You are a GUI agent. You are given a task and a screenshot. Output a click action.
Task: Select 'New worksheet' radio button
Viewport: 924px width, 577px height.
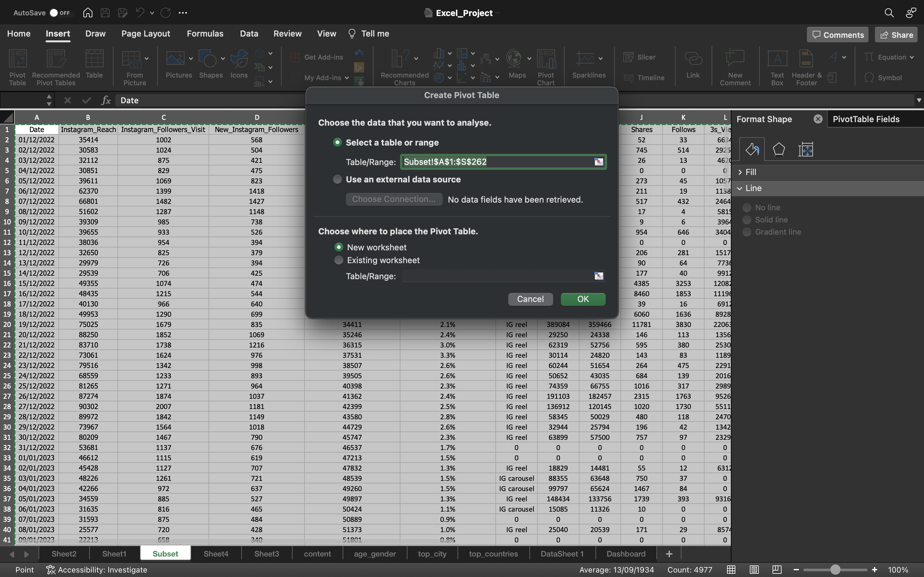(338, 247)
